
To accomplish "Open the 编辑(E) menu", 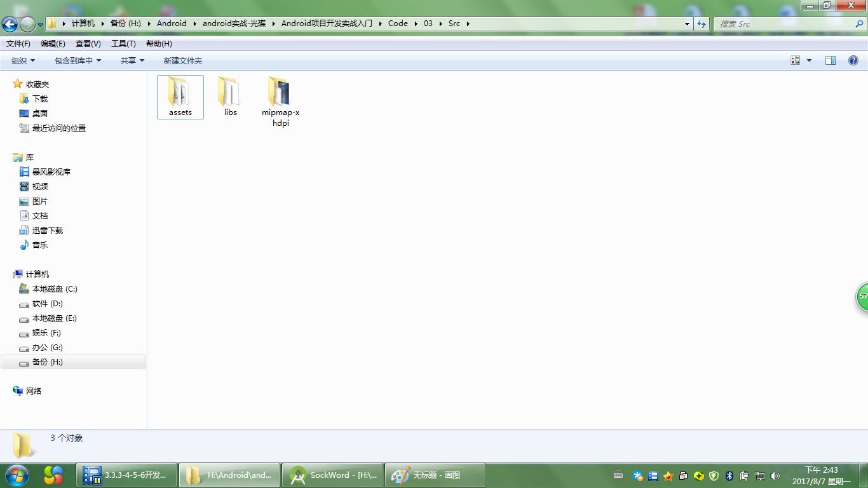I will pyautogui.click(x=53, y=44).
